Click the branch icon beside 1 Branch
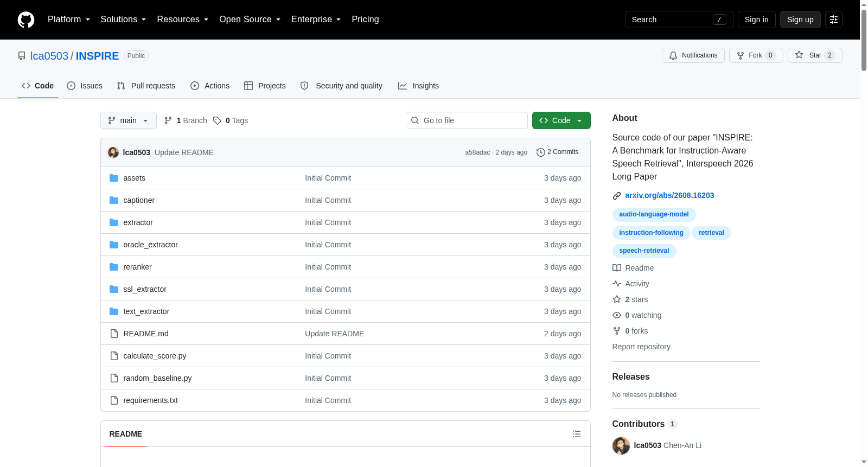The image size is (868, 467). pyautogui.click(x=168, y=120)
